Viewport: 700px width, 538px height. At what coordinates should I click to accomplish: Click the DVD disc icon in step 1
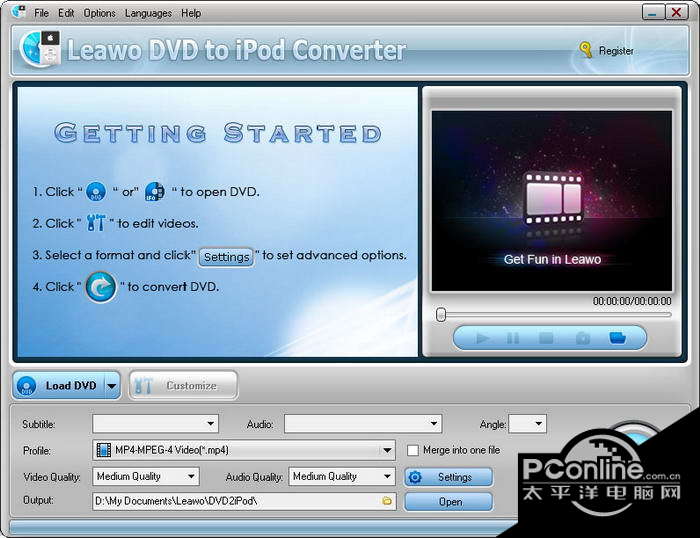[x=96, y=192]
